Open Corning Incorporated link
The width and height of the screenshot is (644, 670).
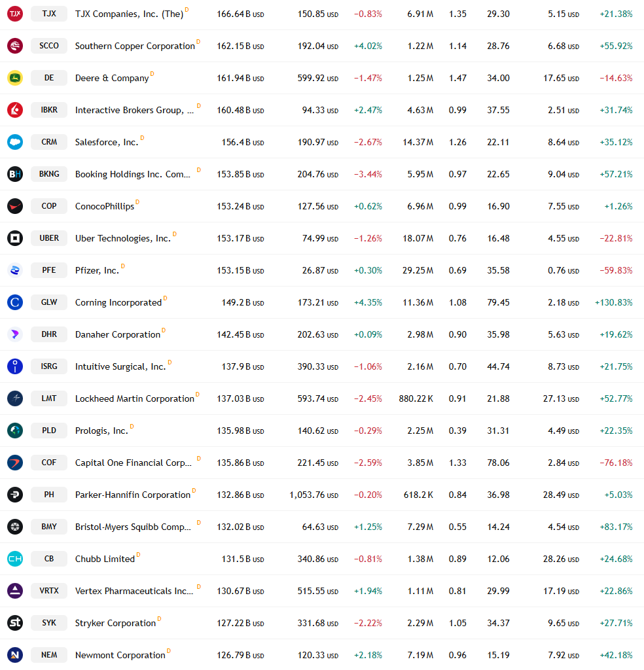[x=118, y=302]
